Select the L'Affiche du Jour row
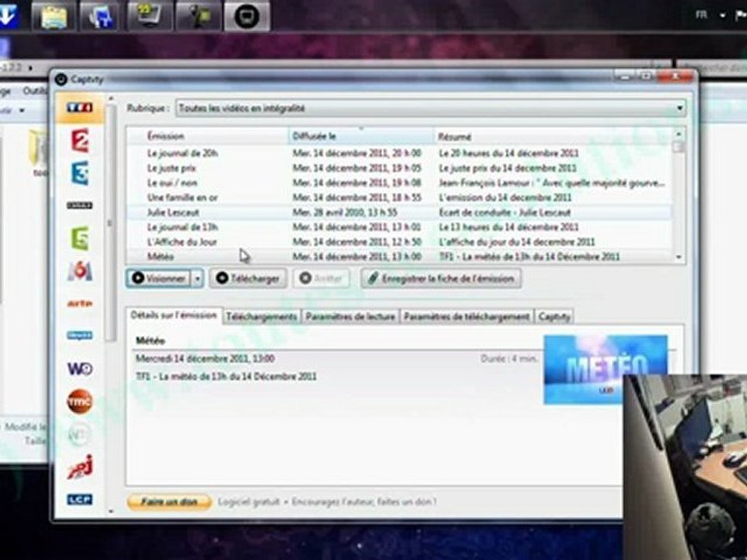747x560 pixels. click(399, 242)
